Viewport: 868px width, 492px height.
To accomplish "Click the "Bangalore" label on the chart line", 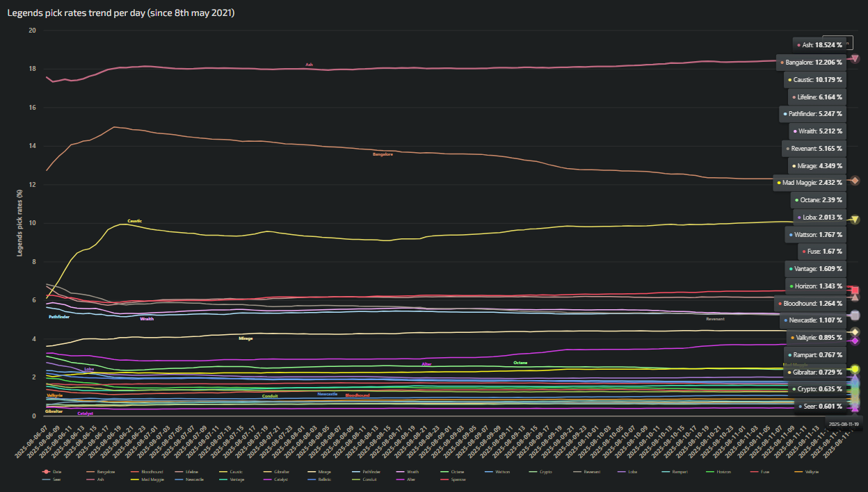I will [x=383, y=154].
